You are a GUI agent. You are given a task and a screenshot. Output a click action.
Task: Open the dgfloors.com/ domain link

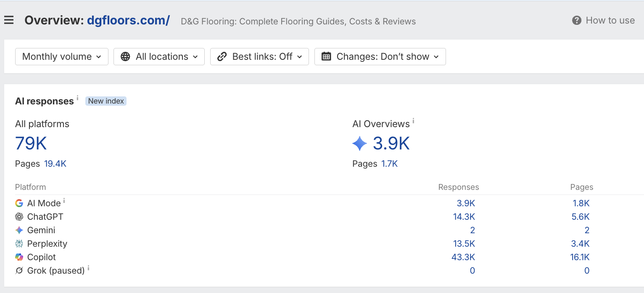tap(128, 20)
